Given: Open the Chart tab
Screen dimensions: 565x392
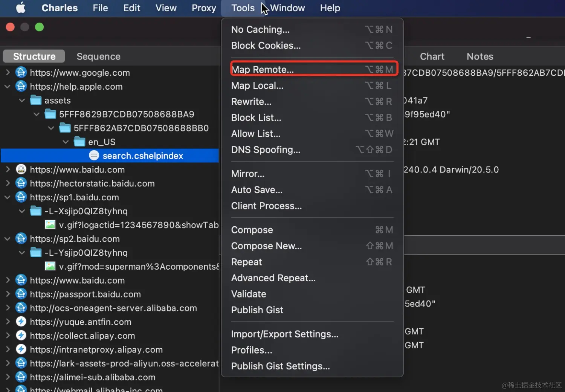Looking at the screenshot, I should click(x=432, y=56).
